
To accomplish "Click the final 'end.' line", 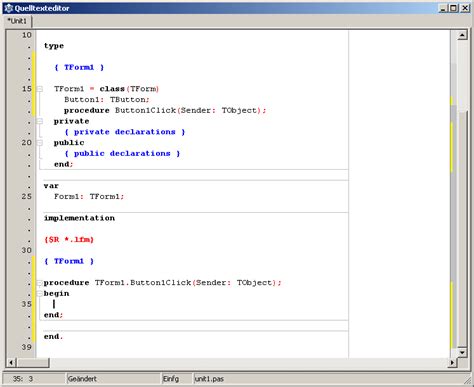I will [53, 337].
